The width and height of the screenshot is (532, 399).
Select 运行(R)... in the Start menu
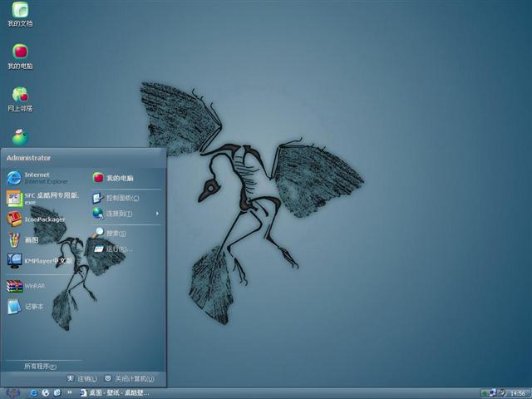tap(115, 249)
